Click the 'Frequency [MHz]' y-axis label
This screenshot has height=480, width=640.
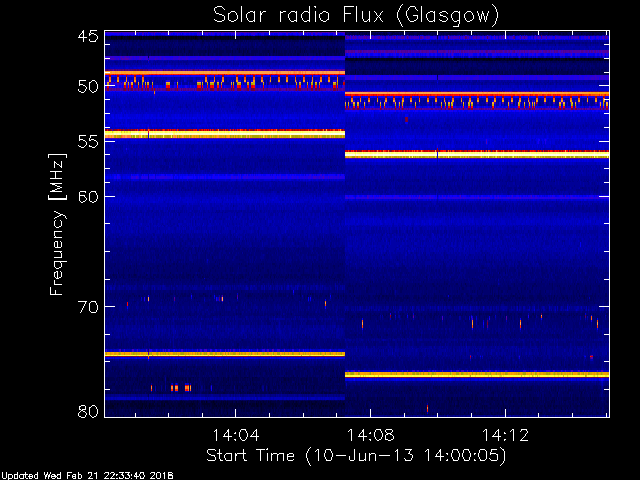click(57, 224)
